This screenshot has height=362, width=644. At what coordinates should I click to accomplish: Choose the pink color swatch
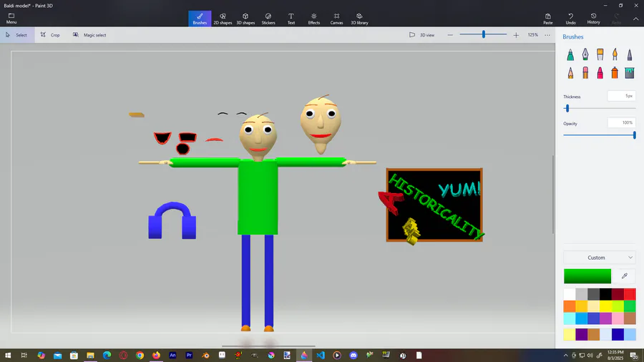(618, 318)
